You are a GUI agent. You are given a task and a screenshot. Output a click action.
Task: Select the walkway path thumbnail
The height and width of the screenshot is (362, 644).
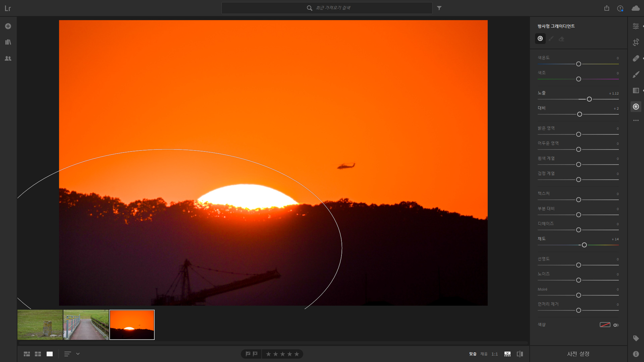coord(86,325)
